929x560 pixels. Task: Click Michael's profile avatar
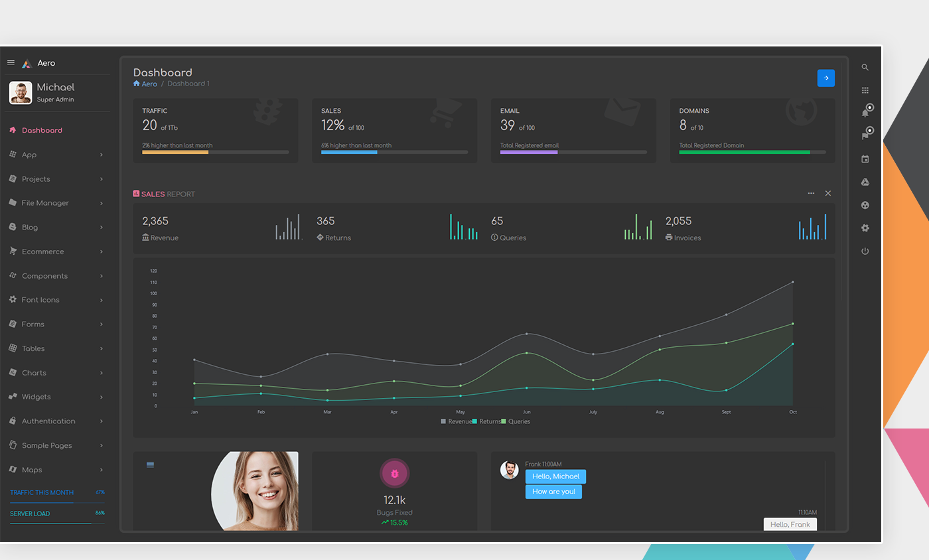[x=21, y=93]
